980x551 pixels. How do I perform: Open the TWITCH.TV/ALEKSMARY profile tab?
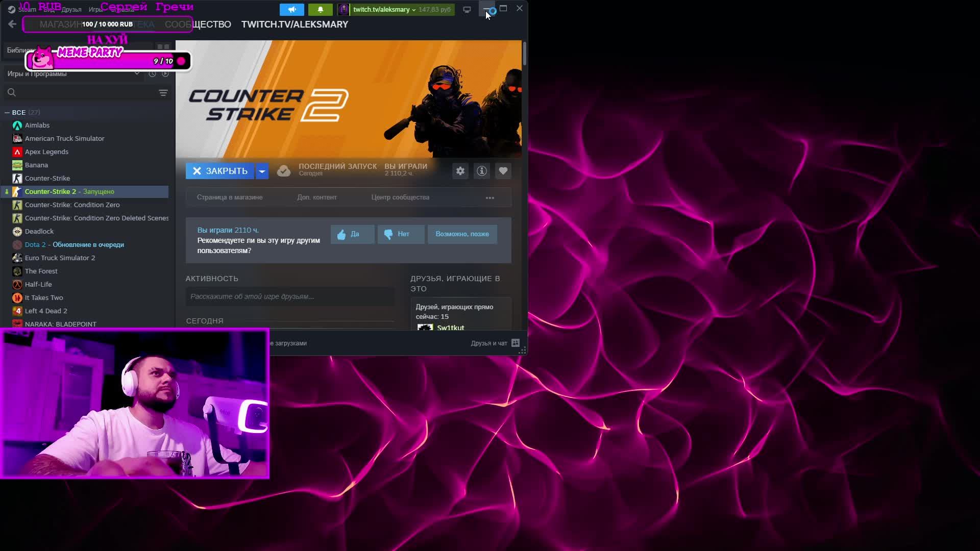[x=295, y=24]
